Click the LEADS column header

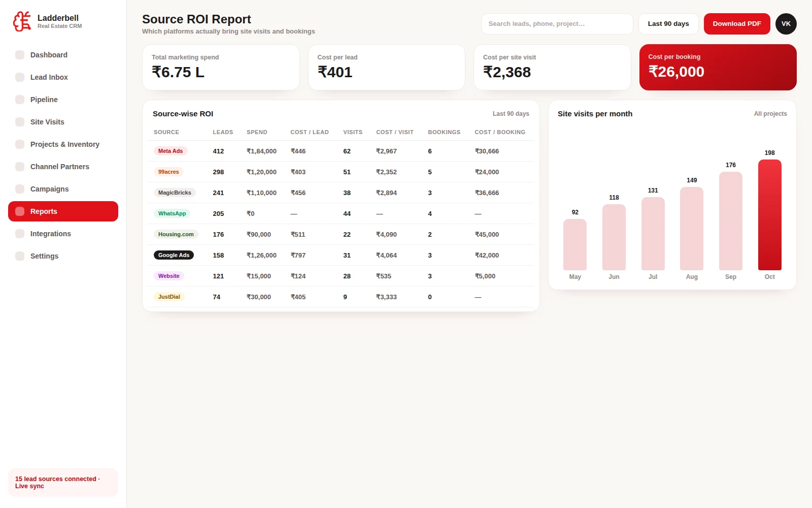tap(223, 132)
